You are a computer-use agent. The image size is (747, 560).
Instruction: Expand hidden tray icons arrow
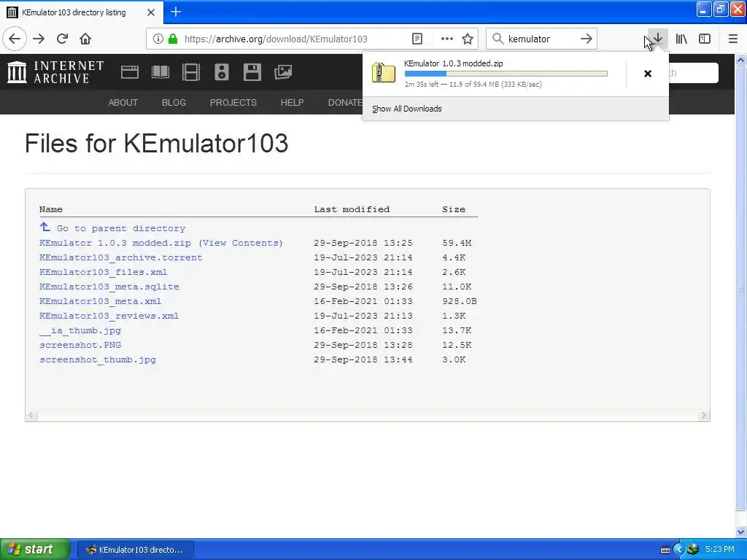[679, 550]
